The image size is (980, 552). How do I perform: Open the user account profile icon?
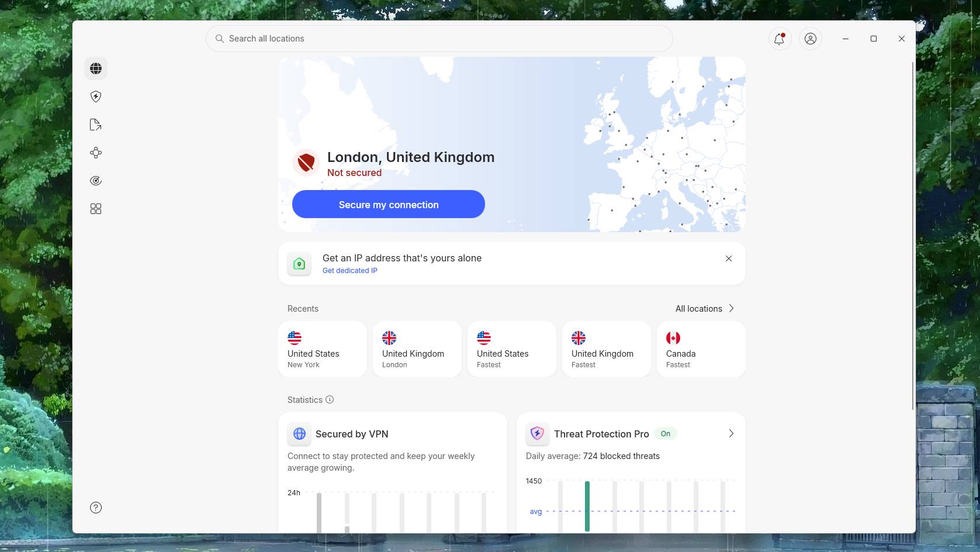[x=811, y=39]
